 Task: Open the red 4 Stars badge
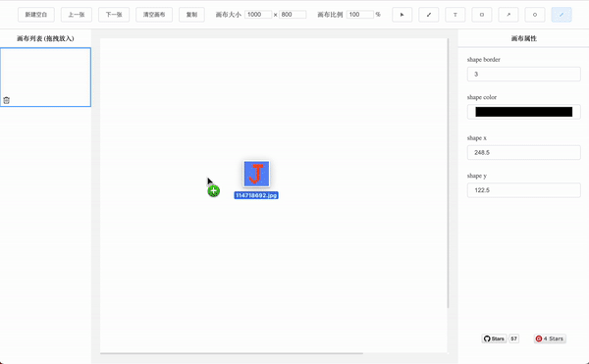coord(550,338)
